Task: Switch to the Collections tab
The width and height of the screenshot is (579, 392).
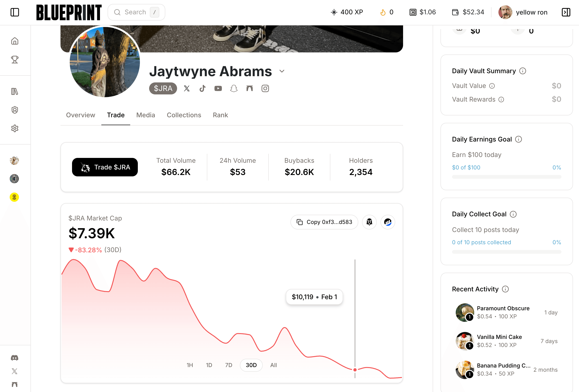Action: point(184,115)
